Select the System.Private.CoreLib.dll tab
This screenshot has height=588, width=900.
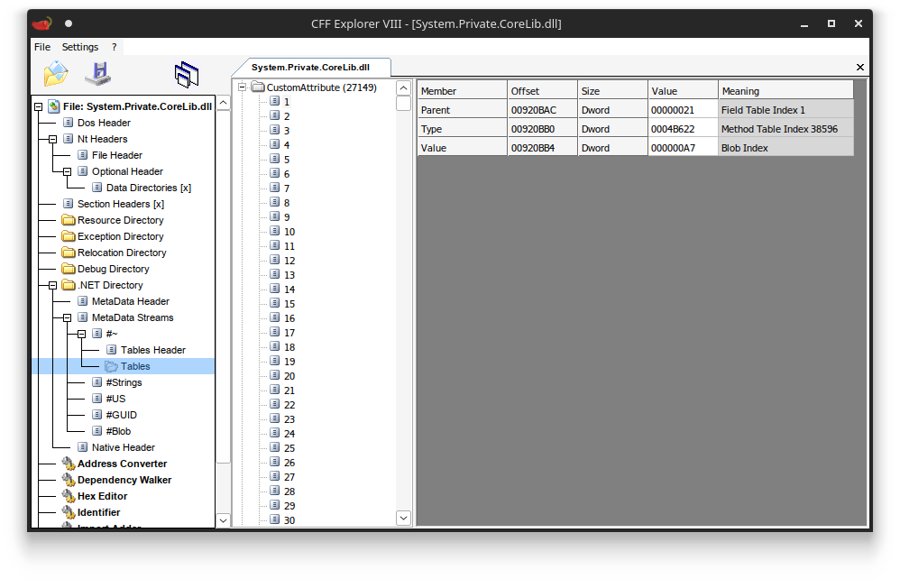[310, 67]
